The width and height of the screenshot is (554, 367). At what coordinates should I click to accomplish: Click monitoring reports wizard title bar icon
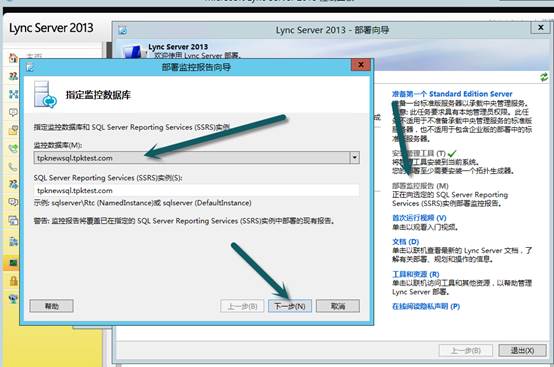(x=30, y=67)
